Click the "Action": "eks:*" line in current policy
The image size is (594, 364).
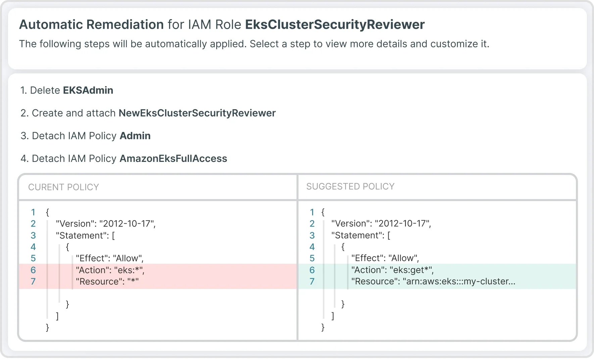158,270
